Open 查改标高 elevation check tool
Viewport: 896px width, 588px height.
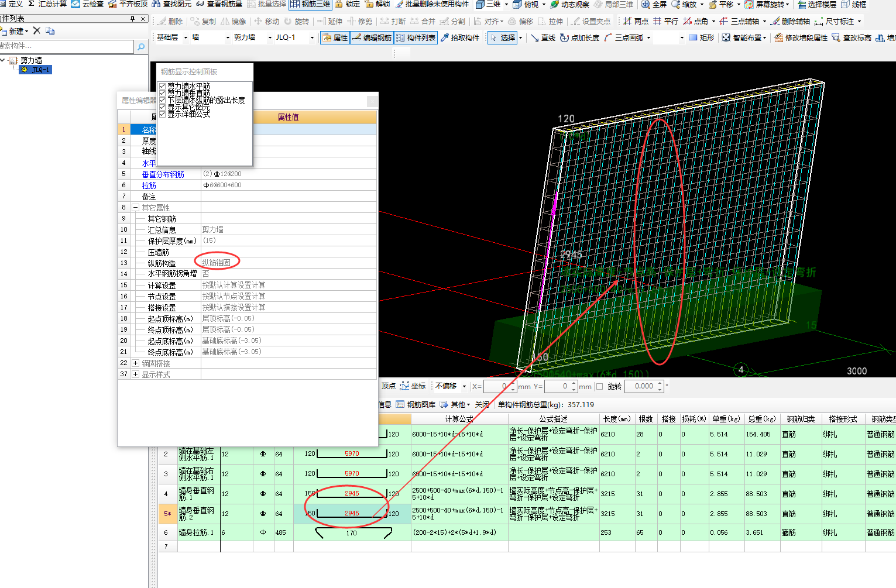click(852, 37)
